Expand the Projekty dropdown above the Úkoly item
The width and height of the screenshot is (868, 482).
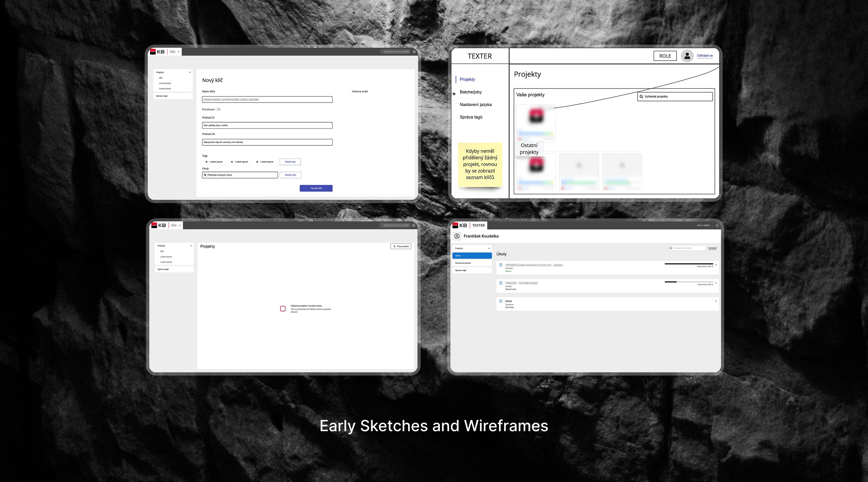pos(489,248)
